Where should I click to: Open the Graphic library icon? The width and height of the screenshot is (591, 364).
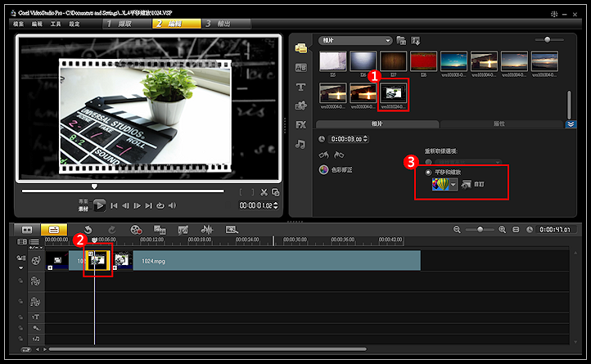coord(300,106)
